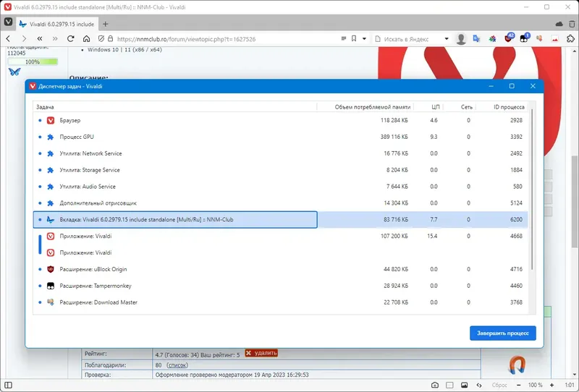Click the удалить rating button

click(x=261, y=353)
